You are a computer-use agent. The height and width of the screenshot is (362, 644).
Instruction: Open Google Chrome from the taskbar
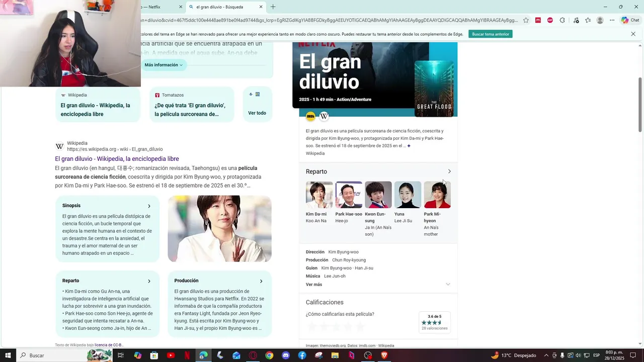click(269, 355)
